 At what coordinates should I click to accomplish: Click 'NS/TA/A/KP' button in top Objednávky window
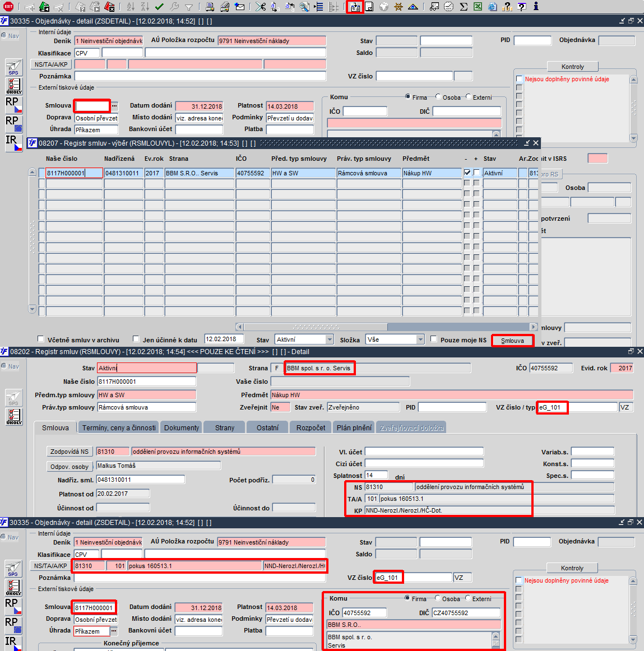tap(51, 64)
